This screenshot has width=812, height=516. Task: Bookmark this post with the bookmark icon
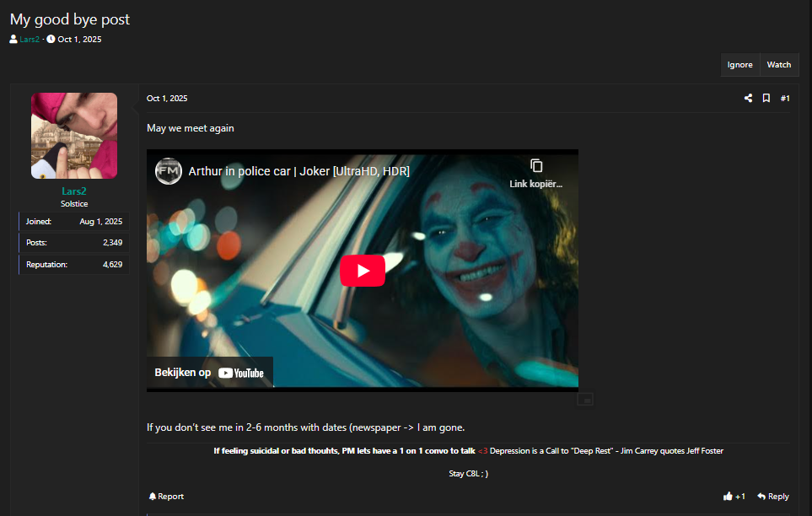point(766,99)
